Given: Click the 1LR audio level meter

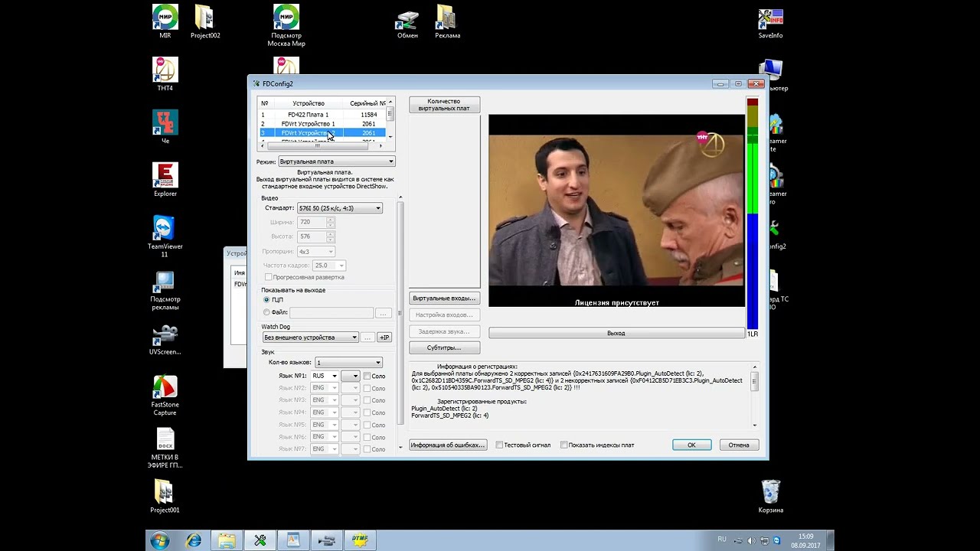Looking at the screenshot, I should point(753,214).
